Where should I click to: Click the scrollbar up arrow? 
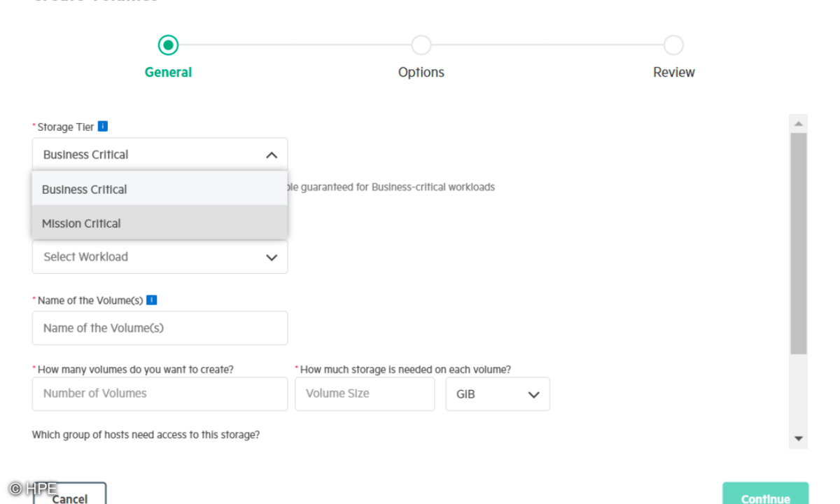click(799, 124)
